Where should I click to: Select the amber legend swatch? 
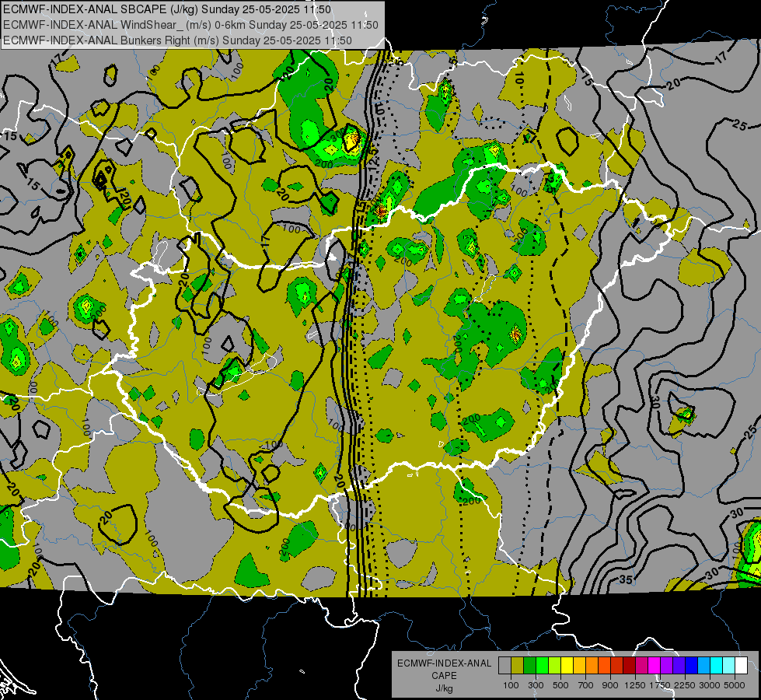point(579,665)
